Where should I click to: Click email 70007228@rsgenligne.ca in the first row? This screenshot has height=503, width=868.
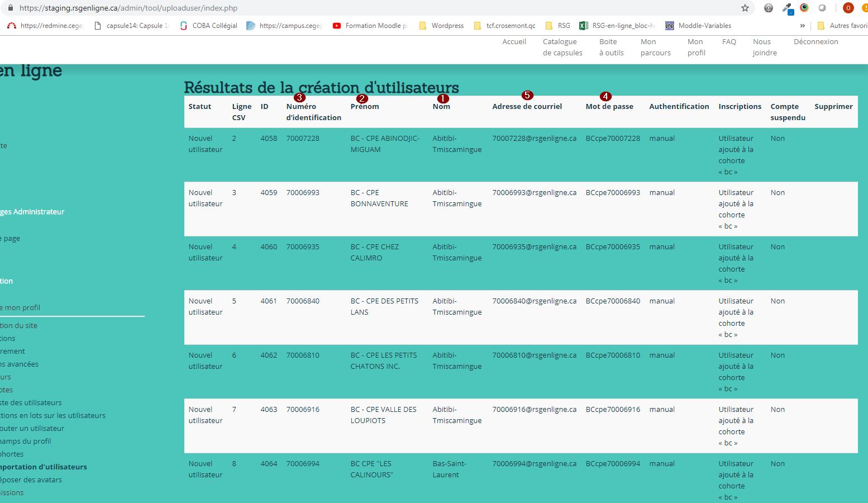tap(534, 139)
